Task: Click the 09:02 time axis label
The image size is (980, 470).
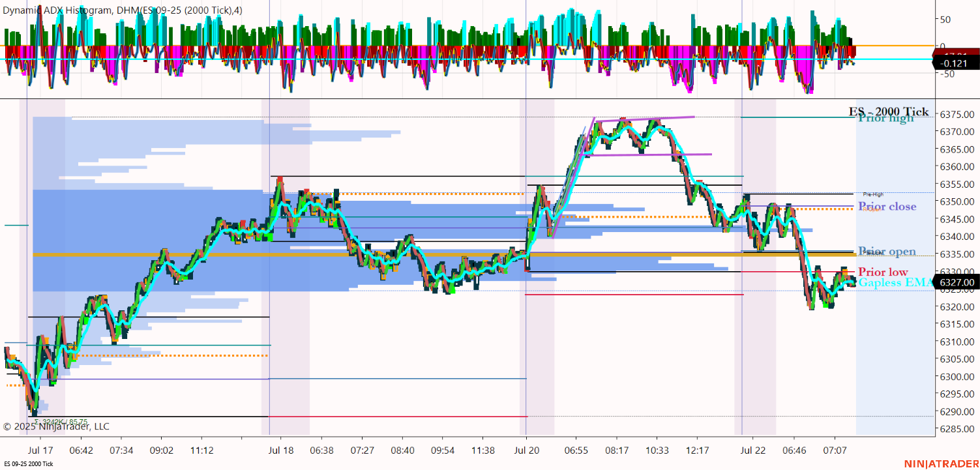Action: pyautogui.click(x=162, y=450)
